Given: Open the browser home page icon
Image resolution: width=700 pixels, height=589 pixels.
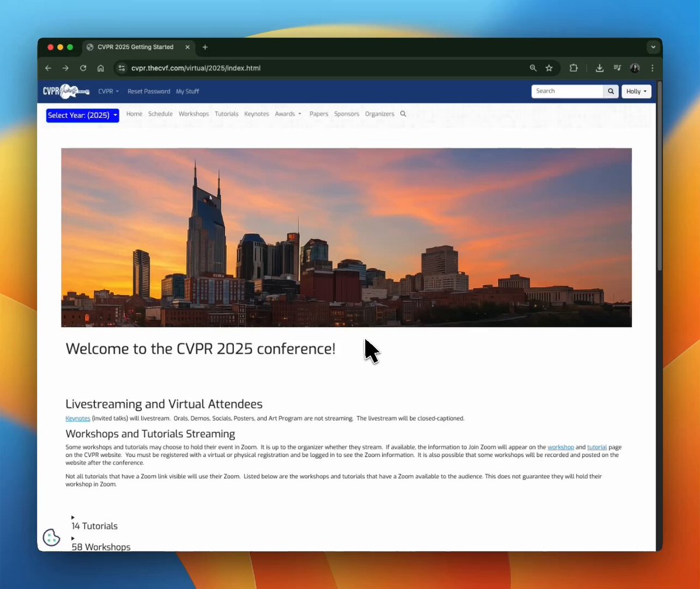Looking at the screenshot, I should pyautogui.click(x=100, y=68).
